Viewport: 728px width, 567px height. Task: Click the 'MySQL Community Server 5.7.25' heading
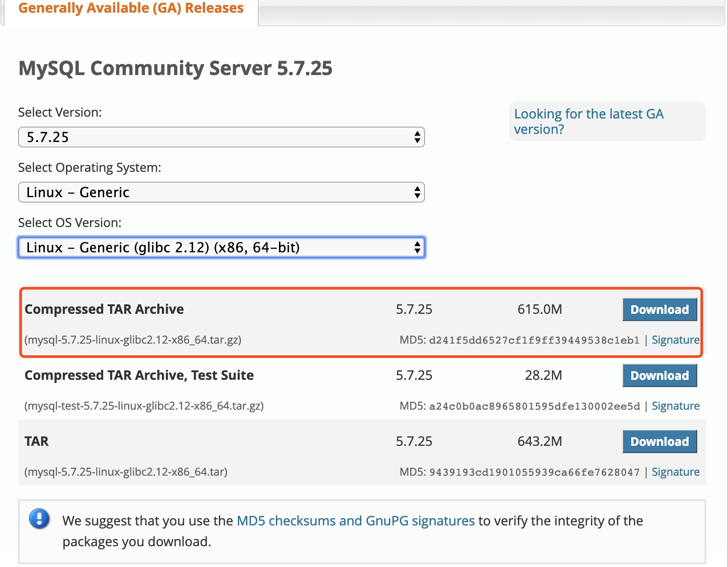(x=175, y=68)
